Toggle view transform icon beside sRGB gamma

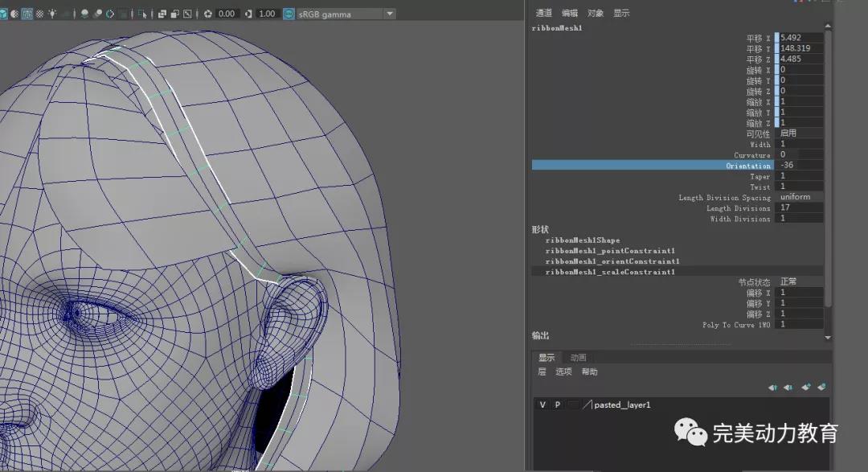289,14
